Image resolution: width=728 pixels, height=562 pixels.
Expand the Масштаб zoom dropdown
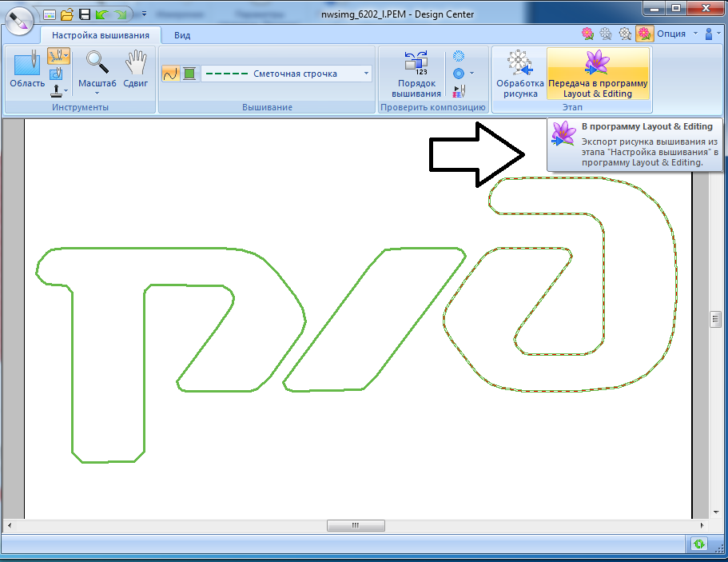97,93
